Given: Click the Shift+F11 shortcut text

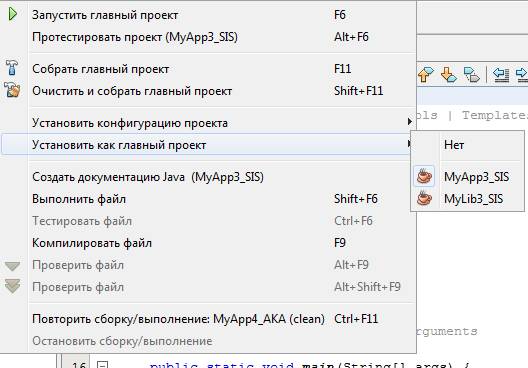Looking at the screenshot, I should [x=358, y=91].
